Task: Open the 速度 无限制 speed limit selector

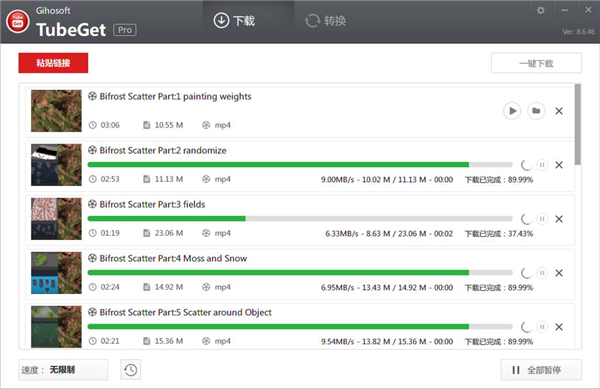Action: (63, 369)
